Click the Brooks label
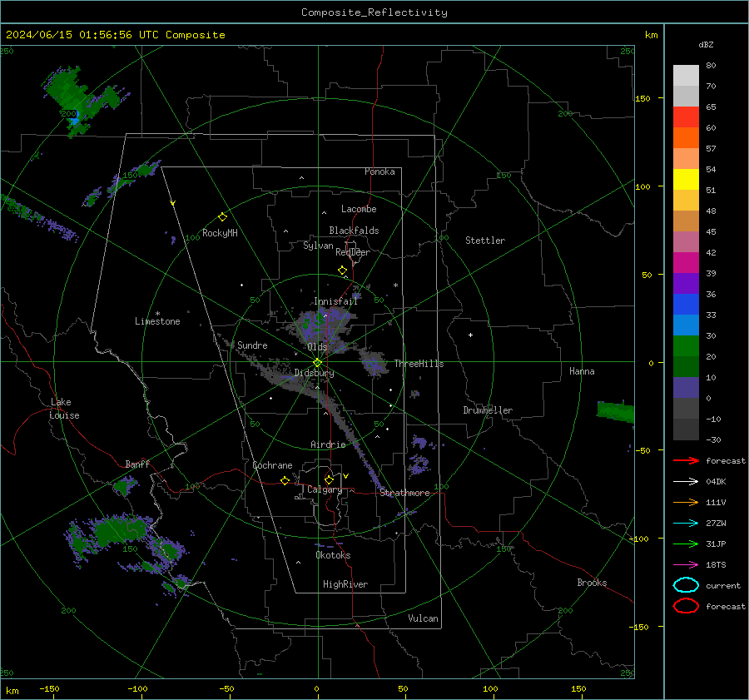 [592, 583]
